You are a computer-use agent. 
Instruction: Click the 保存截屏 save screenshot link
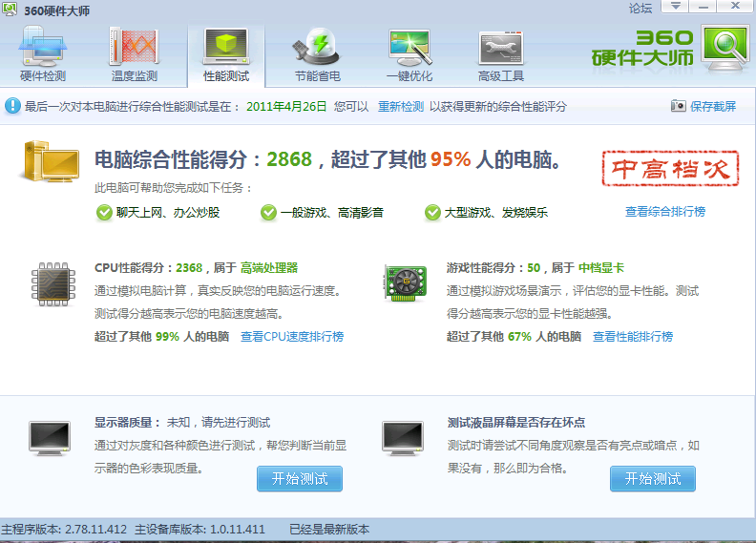713,107
